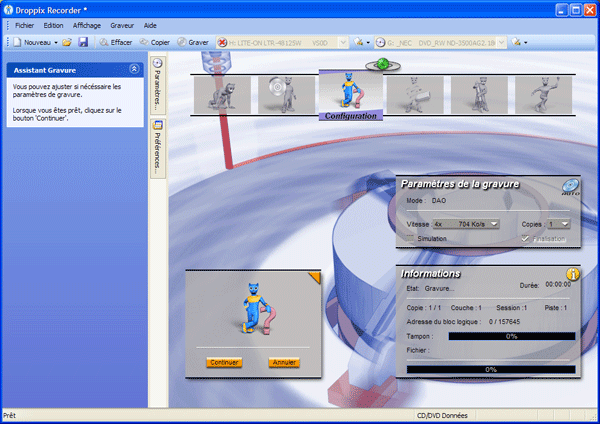Click the open folder icon

click(67, 42)
